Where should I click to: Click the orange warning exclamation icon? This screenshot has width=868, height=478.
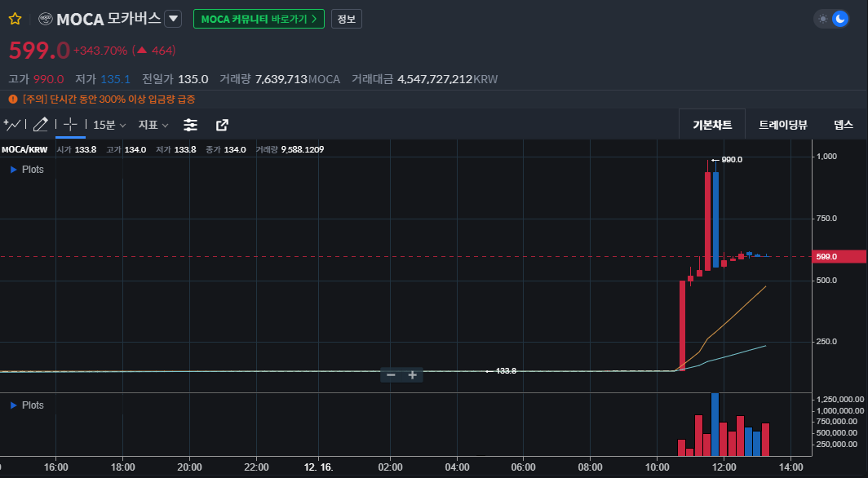(x=13, y=100)
